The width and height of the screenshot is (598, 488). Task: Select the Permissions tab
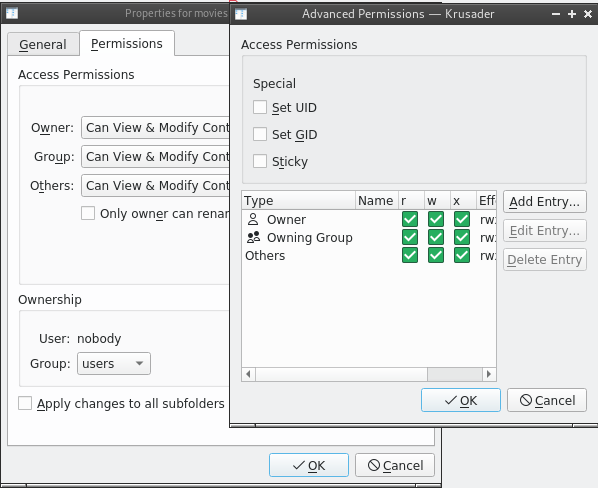tap(127, 43)
